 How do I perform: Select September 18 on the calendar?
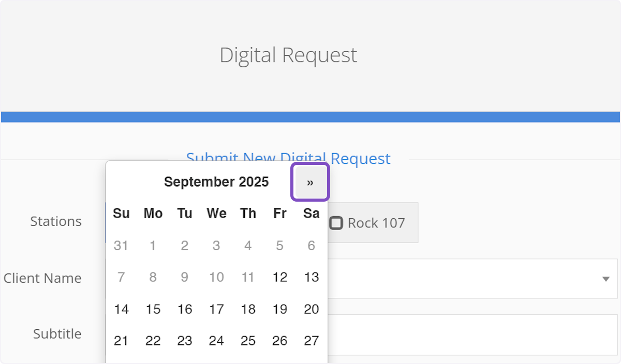(x=248, y=309)
